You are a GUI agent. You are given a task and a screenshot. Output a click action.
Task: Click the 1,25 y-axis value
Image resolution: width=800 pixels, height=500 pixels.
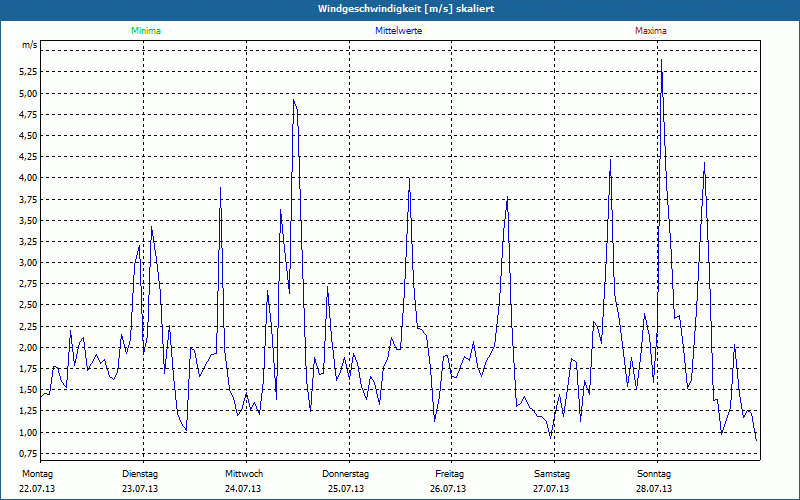pyautogui.click(x=29, y=411)
